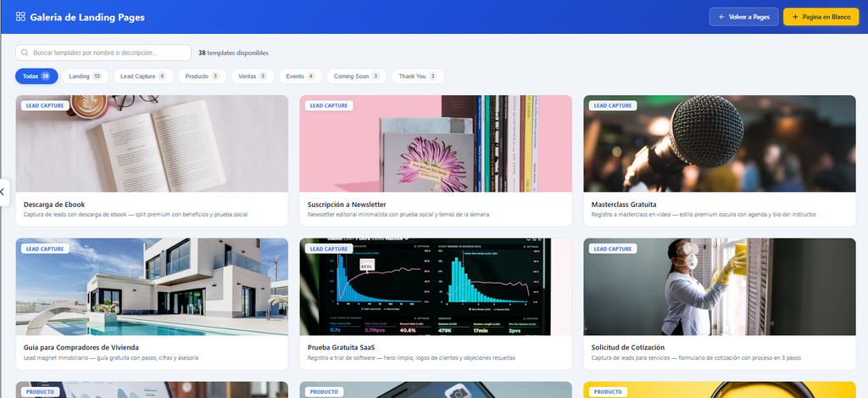Click the ebook description 'Captura de leads con descarga'
The width and height of the screenshot is (868, 398).
tap(136, 215)
